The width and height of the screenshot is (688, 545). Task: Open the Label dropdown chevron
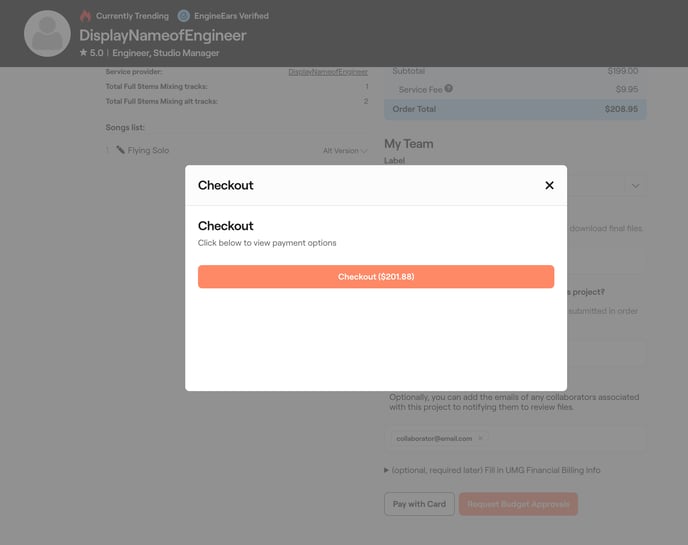(635, 186)
